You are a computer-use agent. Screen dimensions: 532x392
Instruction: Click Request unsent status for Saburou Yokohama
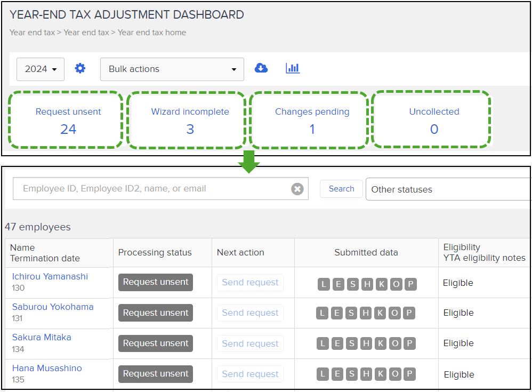tap(156, 313)
